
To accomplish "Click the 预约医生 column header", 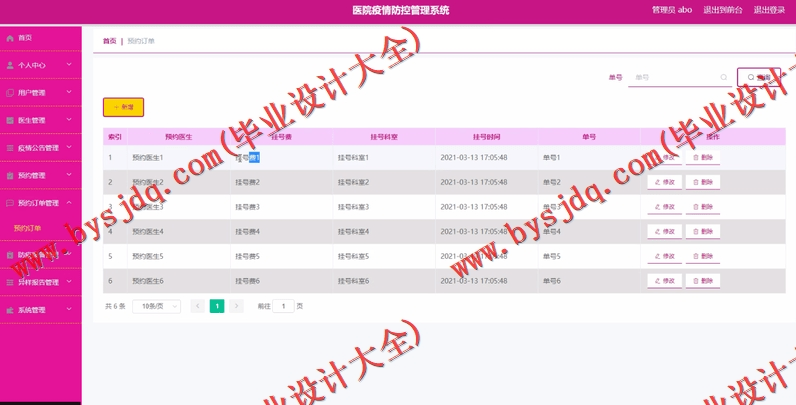I will pos(179,137).
